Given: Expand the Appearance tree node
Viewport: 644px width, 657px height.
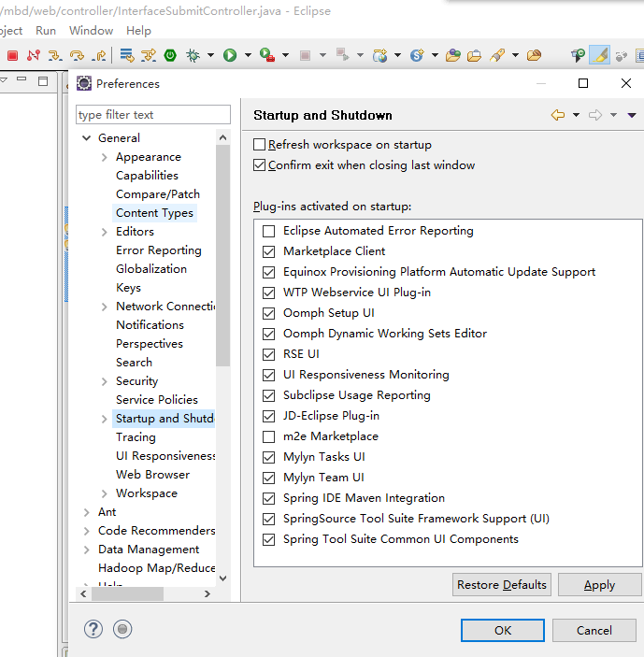Looking at the screenshot, I should [x=105, y=157].
